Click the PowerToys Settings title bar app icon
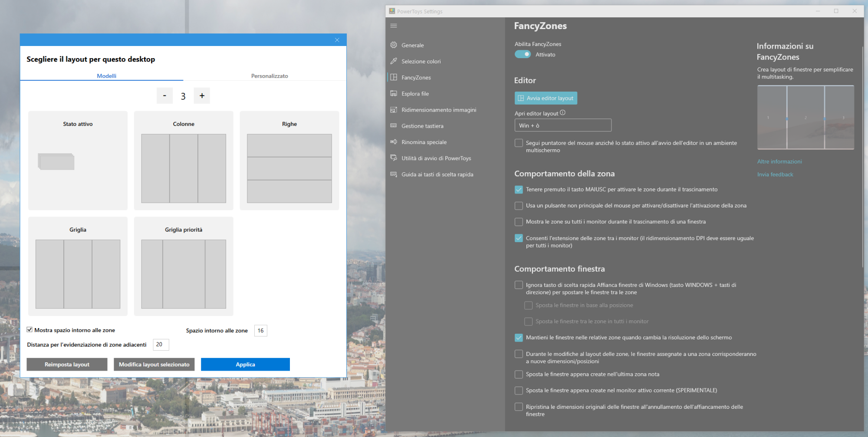868x437 pixels. (392, 11)
